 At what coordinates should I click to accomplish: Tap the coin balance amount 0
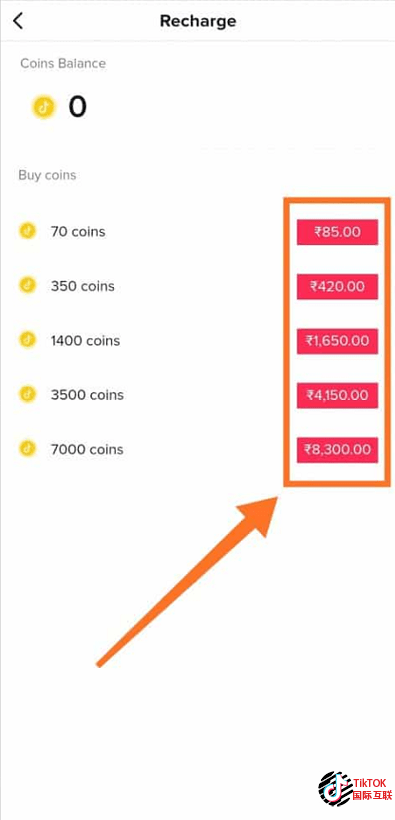77,107
